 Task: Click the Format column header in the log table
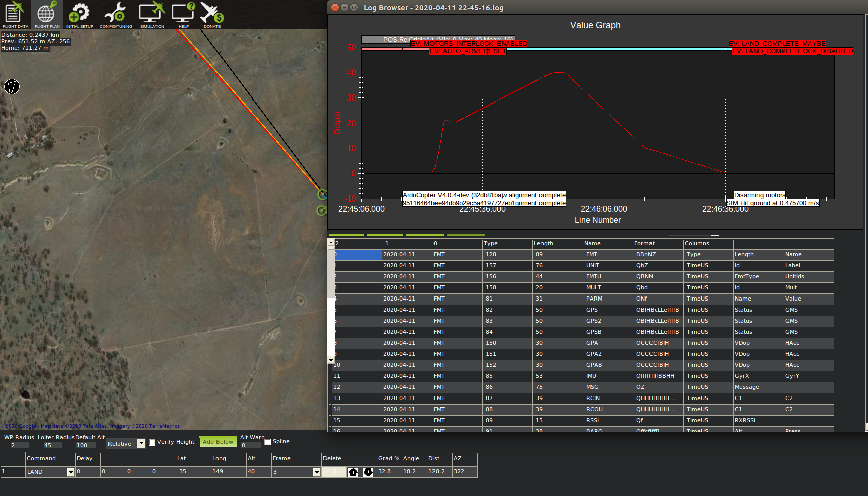click(x=658, y=244)
